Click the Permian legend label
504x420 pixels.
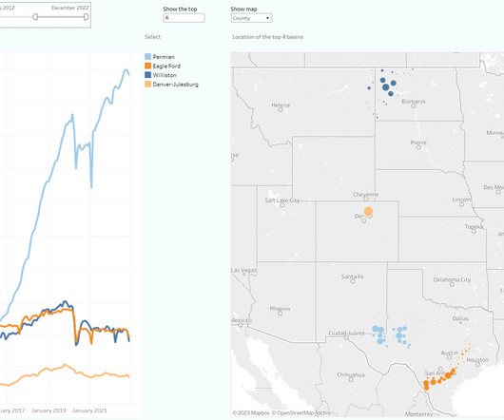164,57
